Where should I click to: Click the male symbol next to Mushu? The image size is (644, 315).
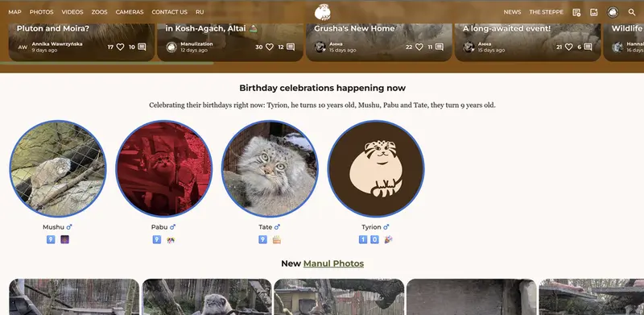[69, 227]
